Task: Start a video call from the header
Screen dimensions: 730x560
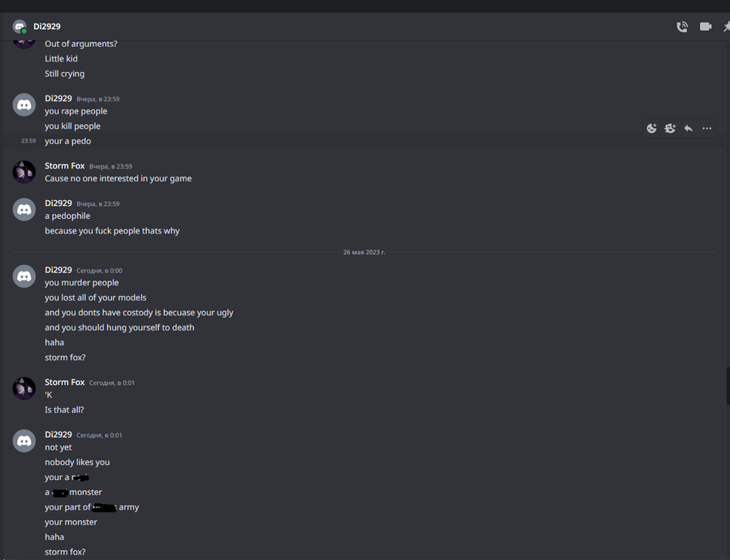Action: pos(706,27)
